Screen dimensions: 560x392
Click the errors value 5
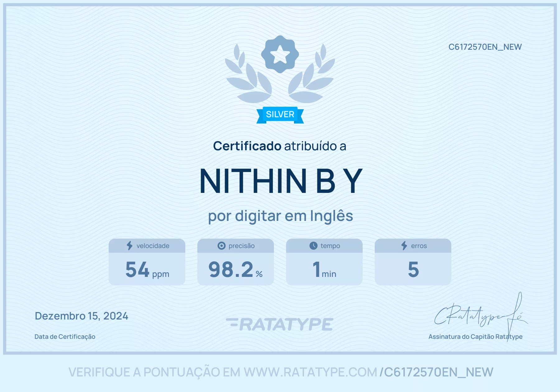click(x=413, y=269)
